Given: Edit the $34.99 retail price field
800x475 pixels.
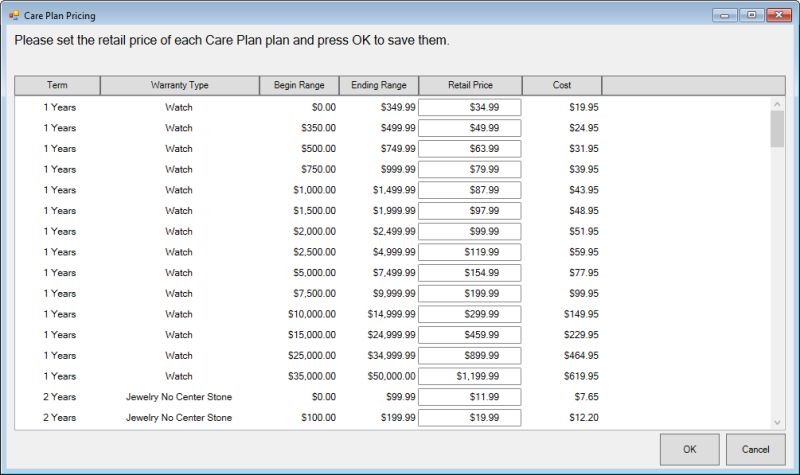Looking at the screenshot, I should click(x=469, y=108).
